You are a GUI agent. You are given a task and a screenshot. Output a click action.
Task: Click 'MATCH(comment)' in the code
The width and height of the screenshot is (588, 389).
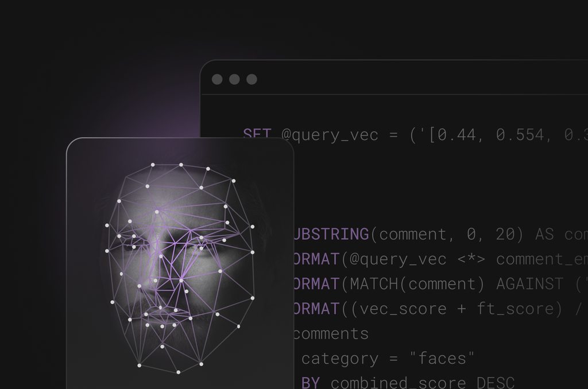[x=417, y=284]
